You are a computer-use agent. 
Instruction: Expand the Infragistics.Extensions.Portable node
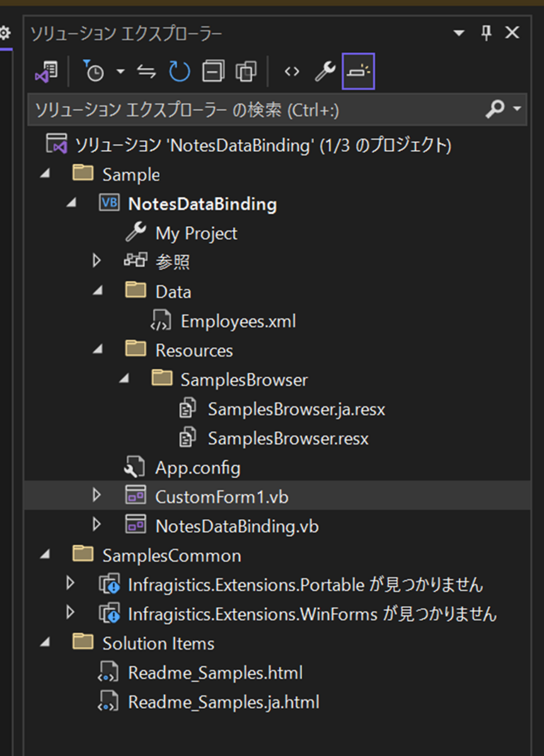pyautogui.click(x=71, y=583)
